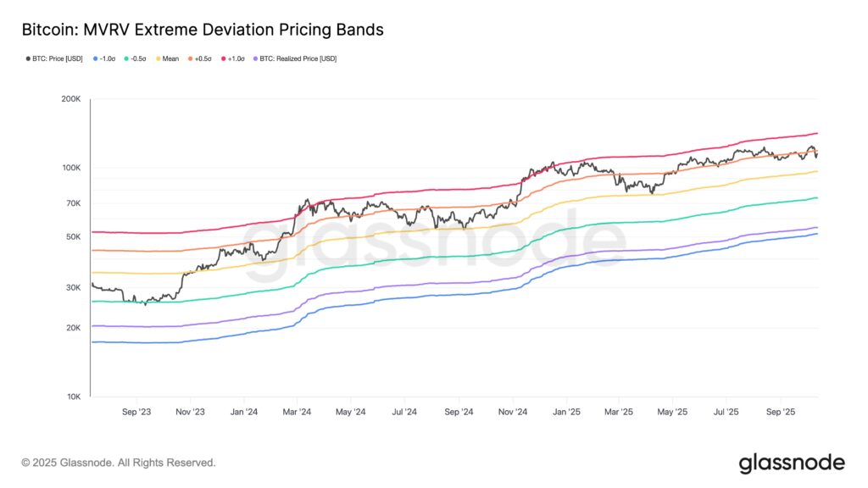Toggle the BTC: Realized Price [USD] label
Screen dimensions: 868x488
(x=299, y=58)
